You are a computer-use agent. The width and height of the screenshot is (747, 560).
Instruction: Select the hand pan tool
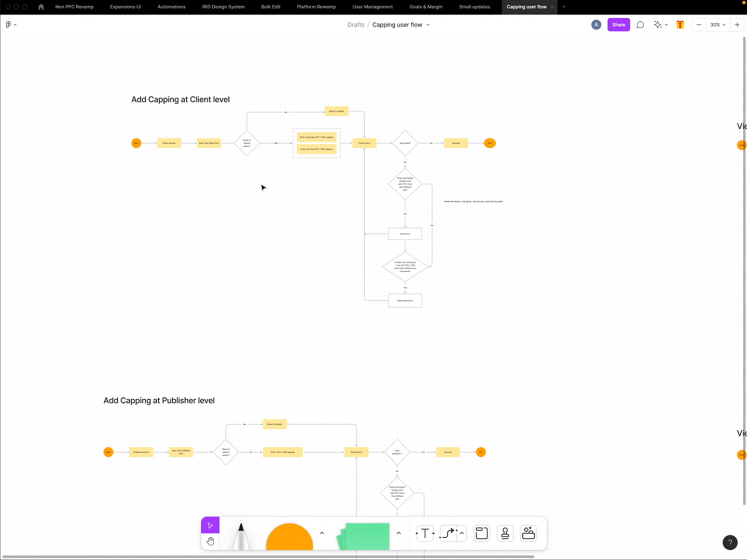tap(210, 541)
